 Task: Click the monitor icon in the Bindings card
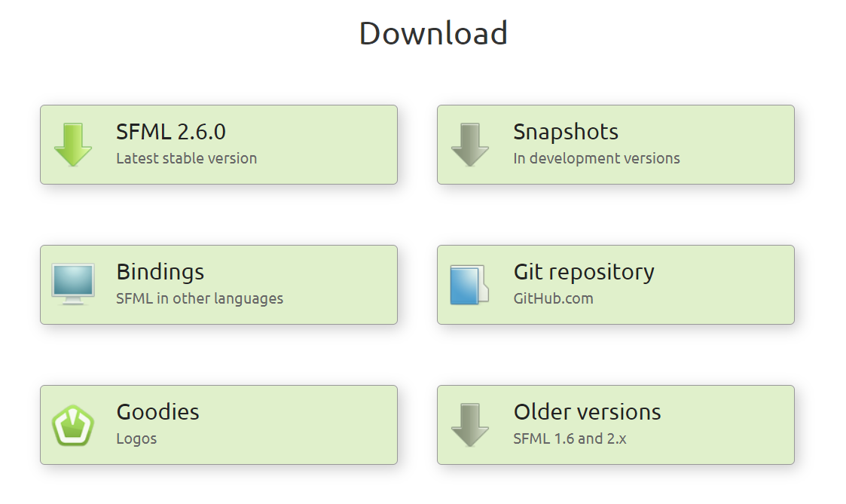(73, 284)
